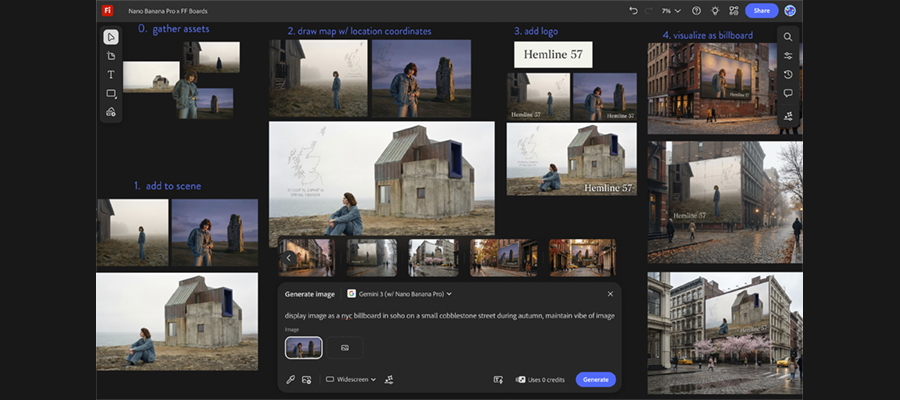Open Gemini 3 model dropdown

pos(399,294)
